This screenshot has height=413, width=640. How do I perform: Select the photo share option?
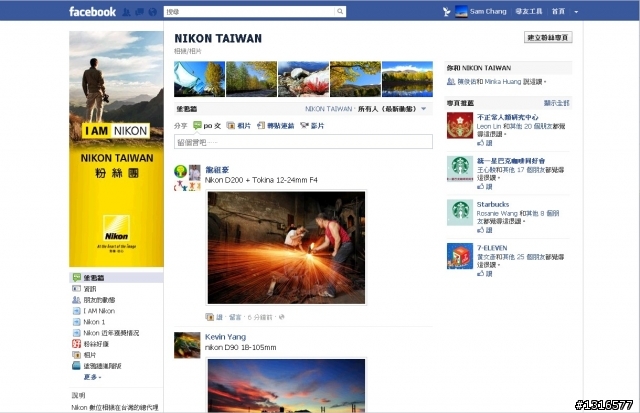point(239,126)
